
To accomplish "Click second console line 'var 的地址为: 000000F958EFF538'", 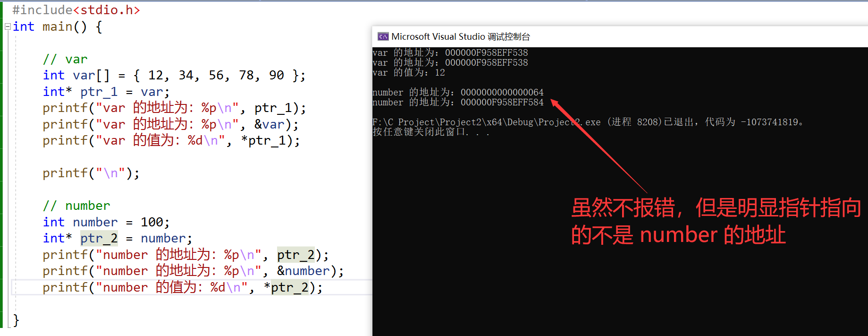I will 450,62.
